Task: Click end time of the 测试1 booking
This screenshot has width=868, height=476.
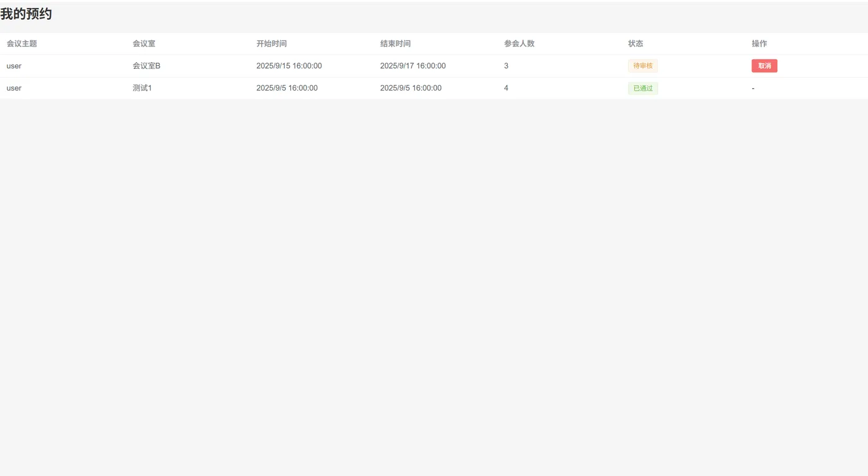Action: click(x=411, y=88)
